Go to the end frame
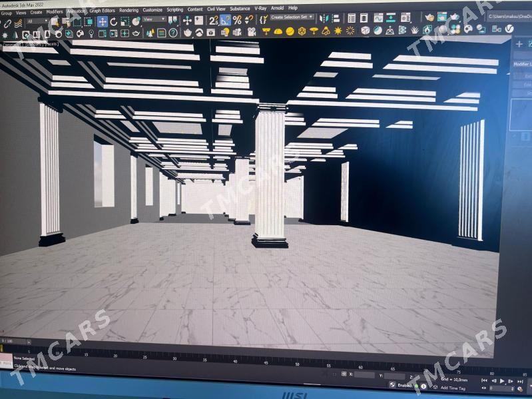 [521, 382]
